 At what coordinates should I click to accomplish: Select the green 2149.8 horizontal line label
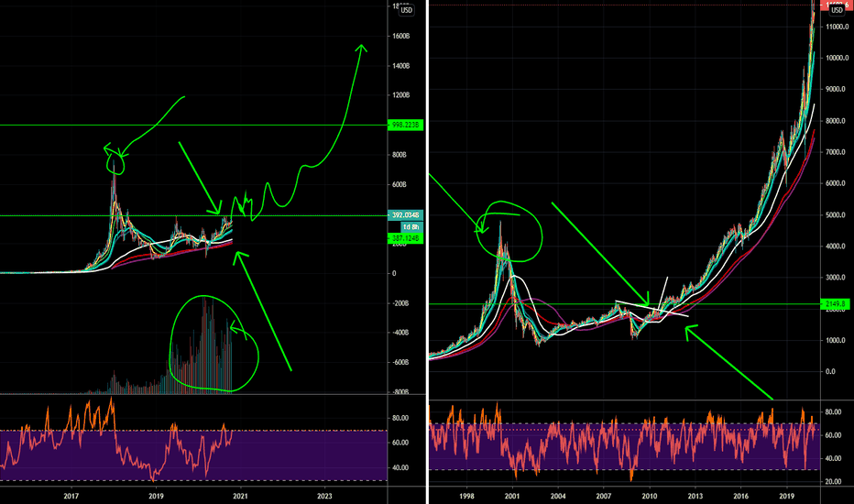click(x=835, y=304)
